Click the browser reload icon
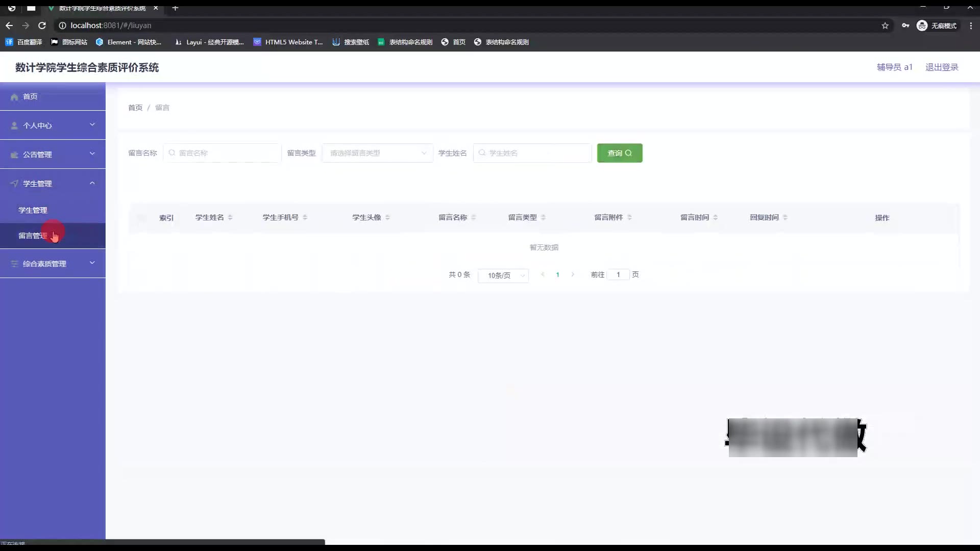980x551 pixels. click(x=42, y=26)
